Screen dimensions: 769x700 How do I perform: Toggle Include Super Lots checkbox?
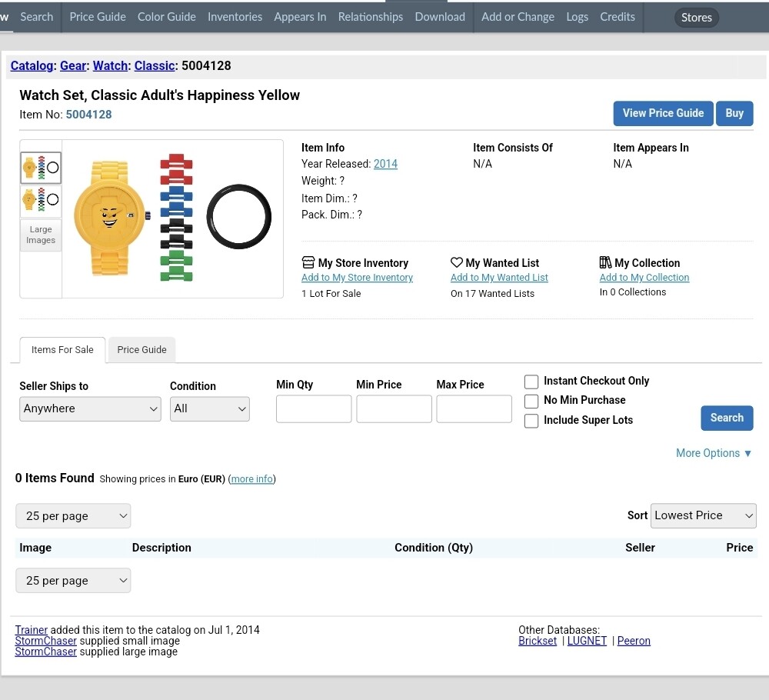pyautogui.click(x=531, y=421)
